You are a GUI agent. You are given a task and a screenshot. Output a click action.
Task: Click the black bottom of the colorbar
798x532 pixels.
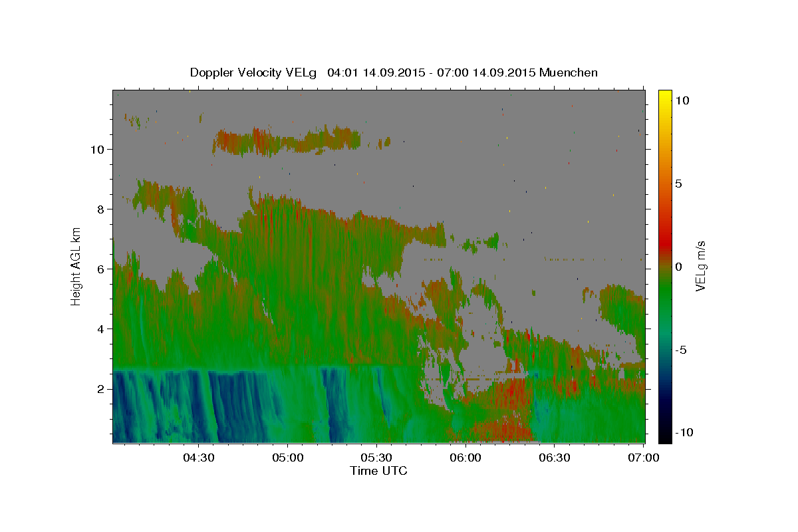664,436
